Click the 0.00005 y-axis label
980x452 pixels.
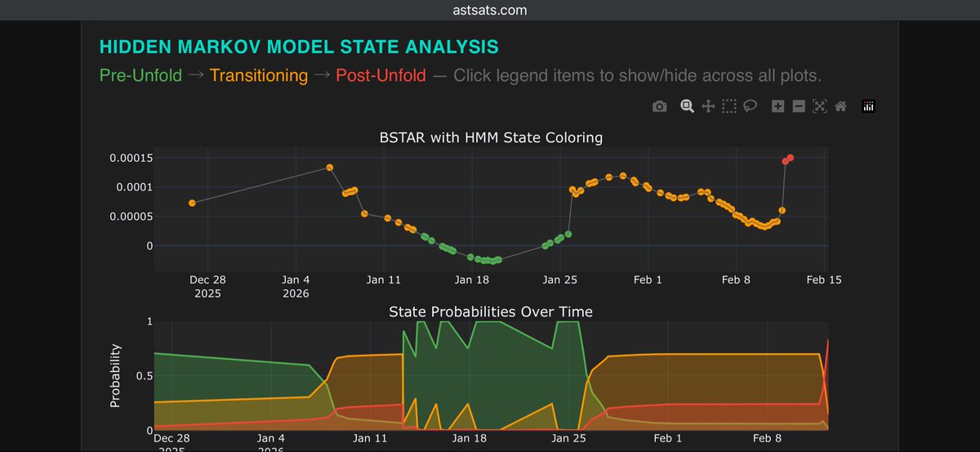coord(131,217)
